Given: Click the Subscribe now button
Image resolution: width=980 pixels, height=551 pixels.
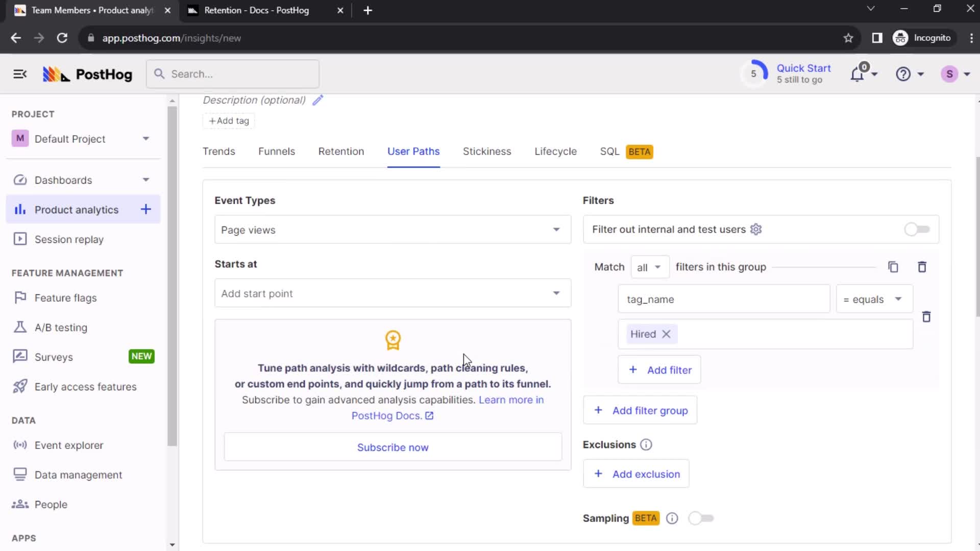Looking at the screenshot, I should pyautogui.click(x=394, y=447).
